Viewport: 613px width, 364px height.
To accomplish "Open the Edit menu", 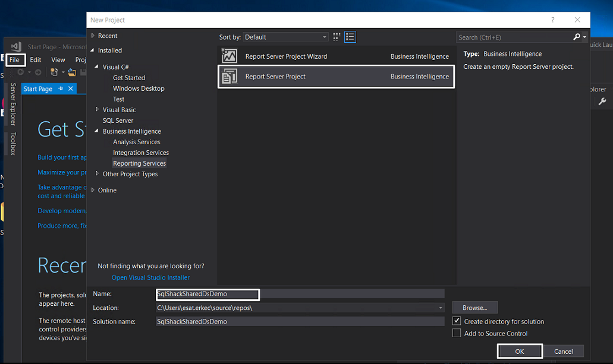I will click(36, 60).
